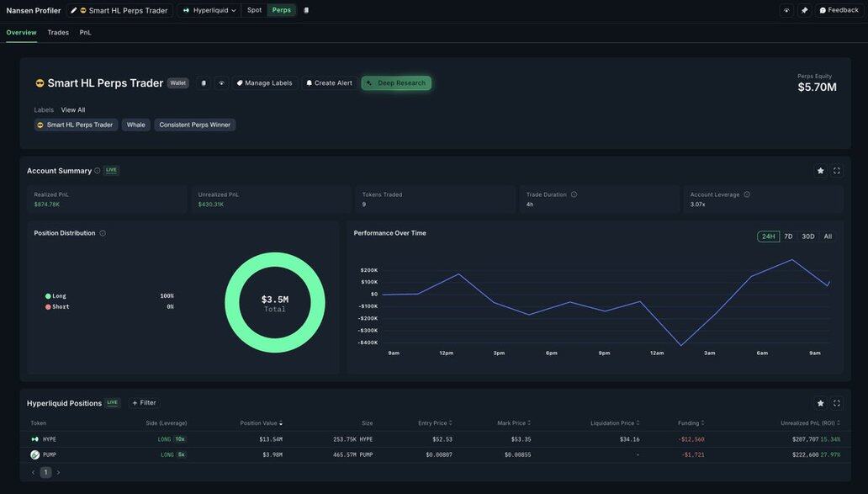This screenshot has height=494, width=868.
Task: Click the red Short legend dot
Action: 48,307
